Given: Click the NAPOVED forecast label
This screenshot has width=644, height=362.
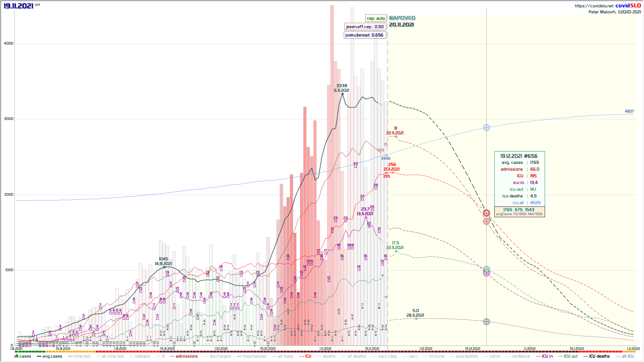Looking at the screenshot, I should point(402,18).
